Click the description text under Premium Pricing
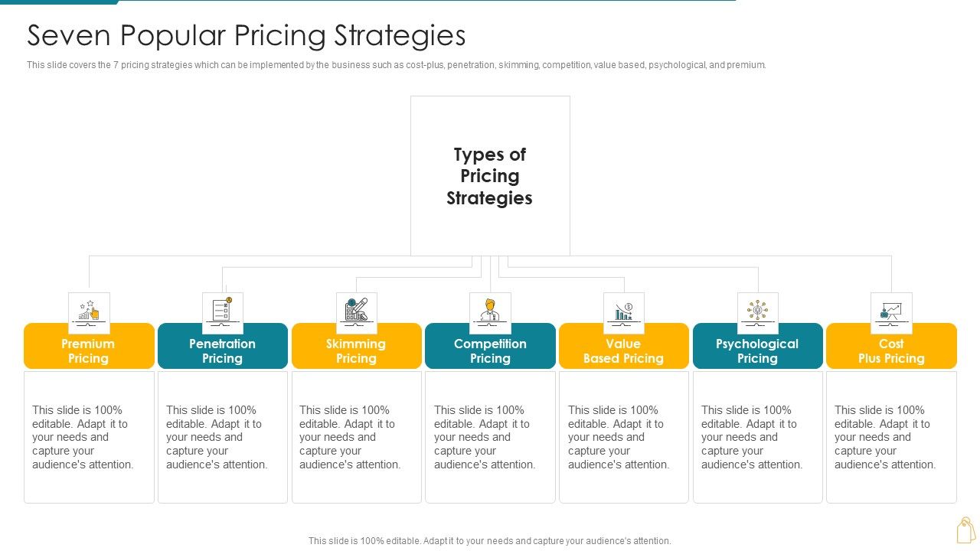The width and height of the screenshot is (980, 551). click(x=83, y=437)
